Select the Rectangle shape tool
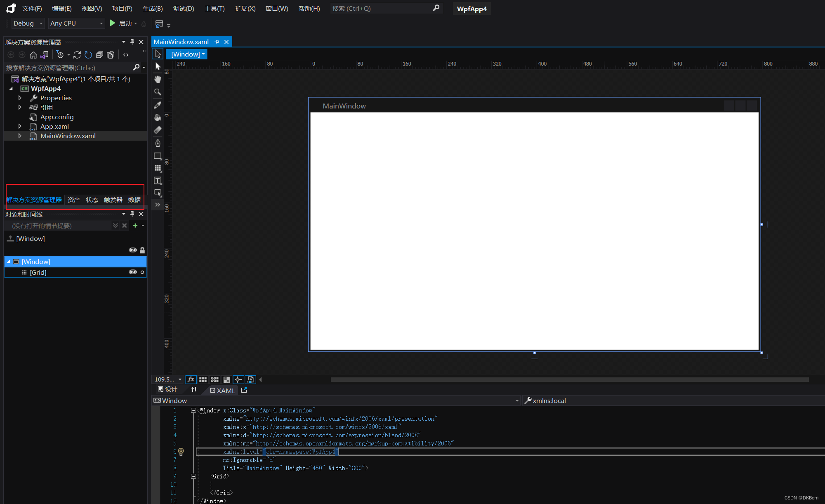825x504 pixels. coord(158,156)
